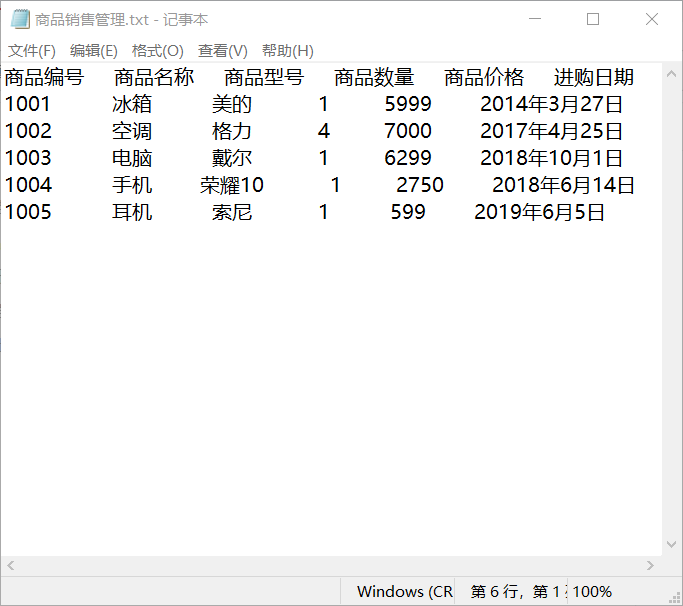Place cursor on product number 1002
Image resolution: width=683 pixels, height=606 pixels.
click(28, 131)
